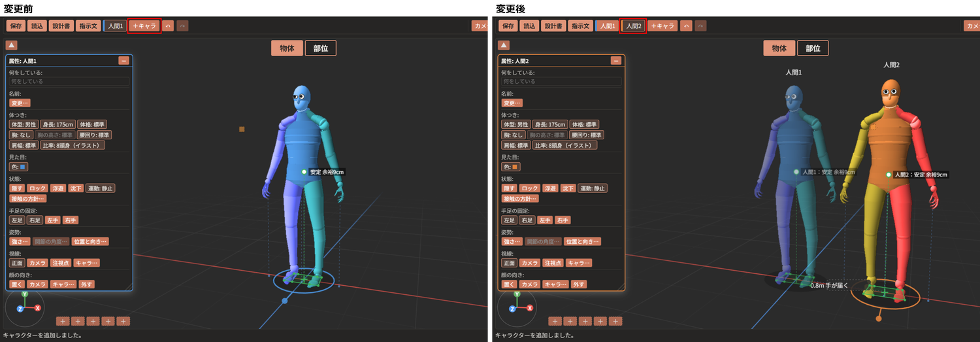
Task: Toggle the 右足 foot lock in the 変更前 panel
Action: 35,220
